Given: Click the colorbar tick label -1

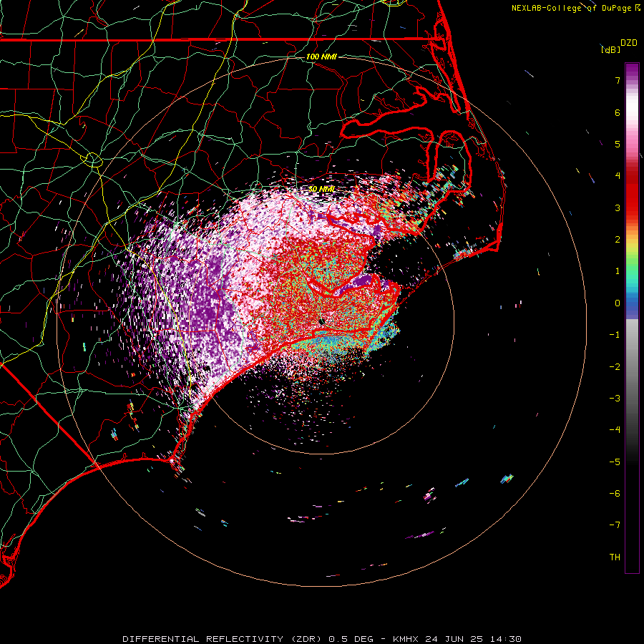Looking at the screenshot, I should [x=615, y=335].
